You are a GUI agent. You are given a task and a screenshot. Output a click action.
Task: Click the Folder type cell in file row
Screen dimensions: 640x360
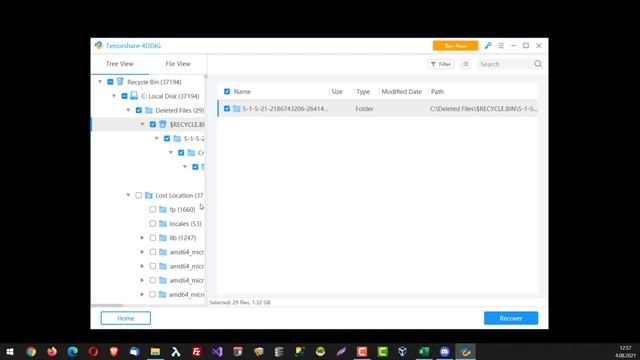[364, 109]
